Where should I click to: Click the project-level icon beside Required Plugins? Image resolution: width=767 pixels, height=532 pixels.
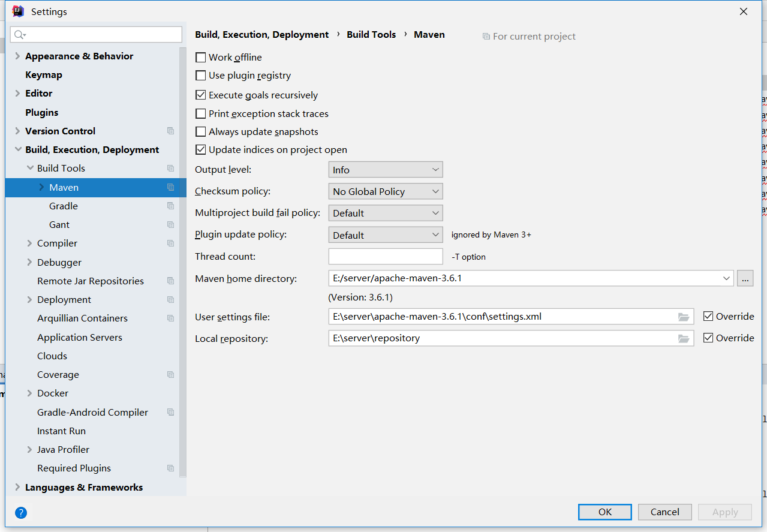click(171, 468)
